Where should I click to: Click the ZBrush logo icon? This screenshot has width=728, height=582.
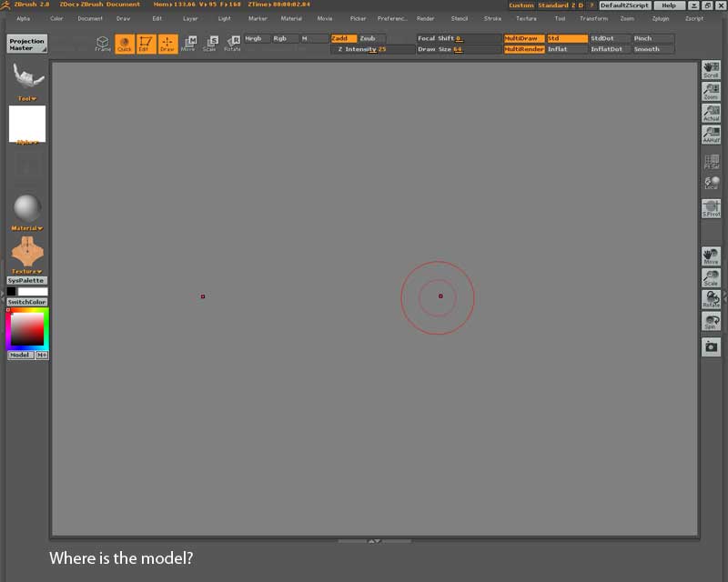5,5
